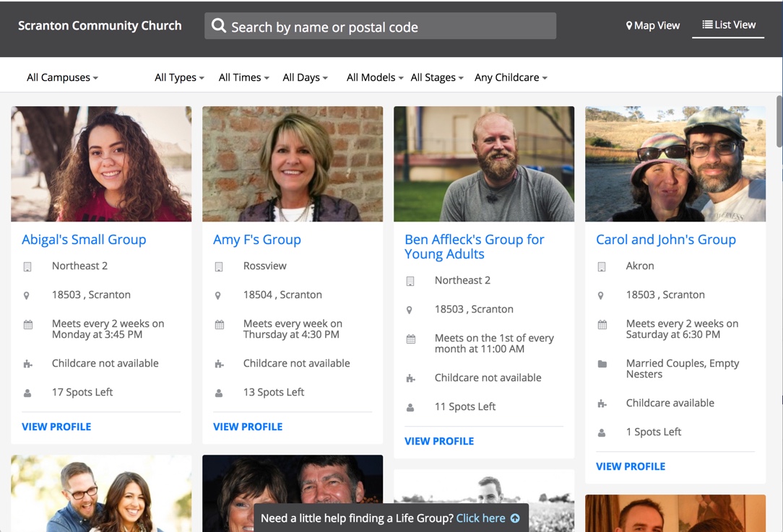The height and width of the screenshot is (532, 783).
Task: Click Abigal's Small Group photo
Action: coord(101,164)
